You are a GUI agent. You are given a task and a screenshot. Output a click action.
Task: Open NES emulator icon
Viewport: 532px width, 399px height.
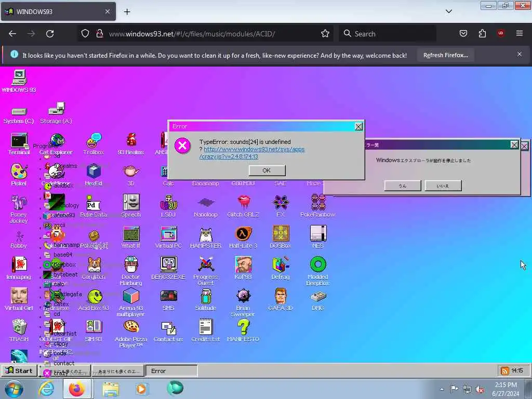[x=318, y=234]
